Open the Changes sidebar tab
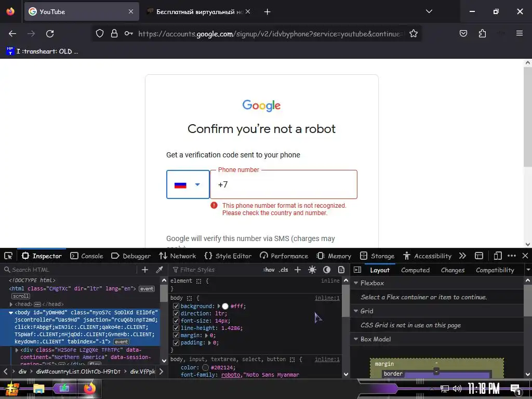 tap(453, 270)
